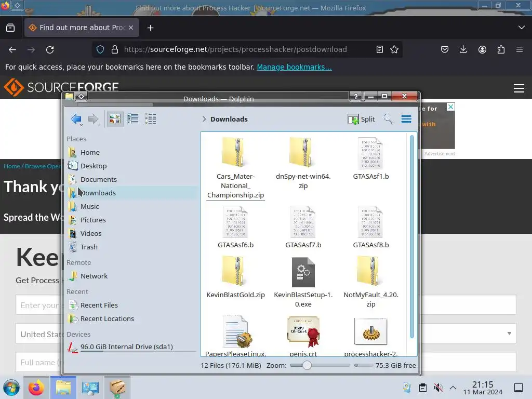List all Firefox tabs dropdown
This screenshot has height=399, width=532.
coord(522,28)
